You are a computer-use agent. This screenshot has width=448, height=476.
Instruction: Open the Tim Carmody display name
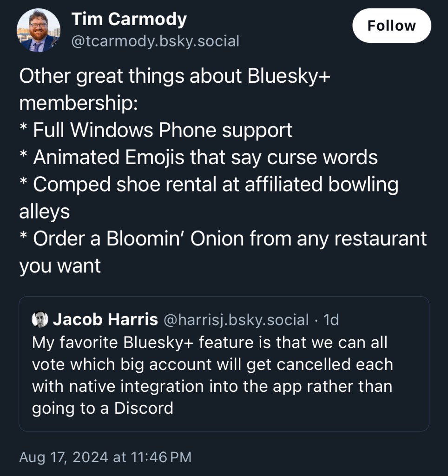click(x=129, y=19)
